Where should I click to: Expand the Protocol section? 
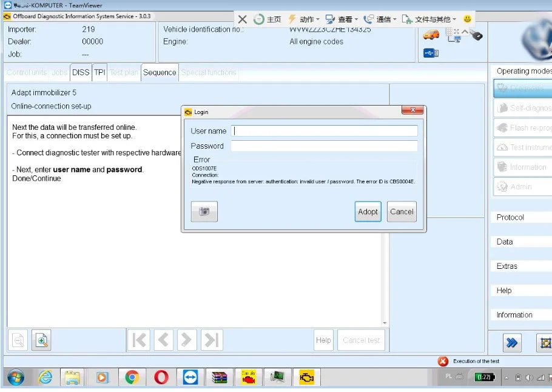522,217
